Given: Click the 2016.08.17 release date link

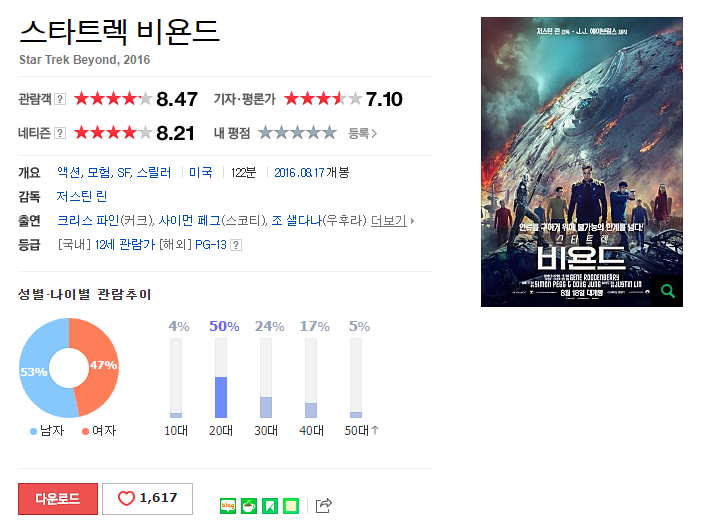Looking at the screenshot, I should (x=299, y=173).
